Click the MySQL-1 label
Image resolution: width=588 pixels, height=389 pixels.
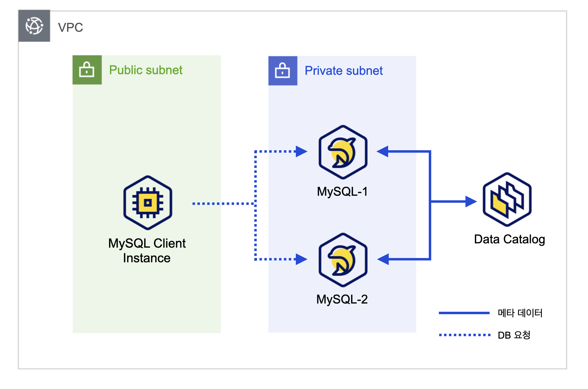tap(343, 192)
